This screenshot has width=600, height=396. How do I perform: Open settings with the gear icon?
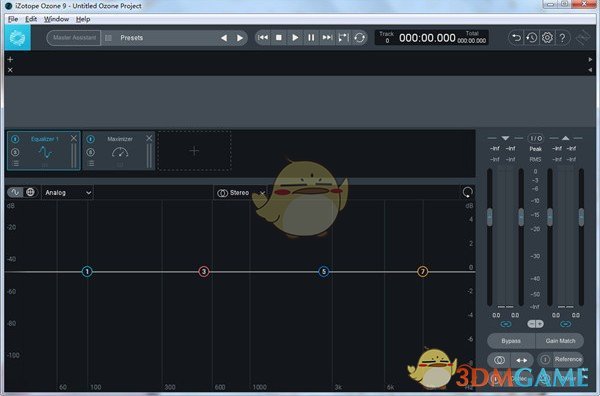547,37
